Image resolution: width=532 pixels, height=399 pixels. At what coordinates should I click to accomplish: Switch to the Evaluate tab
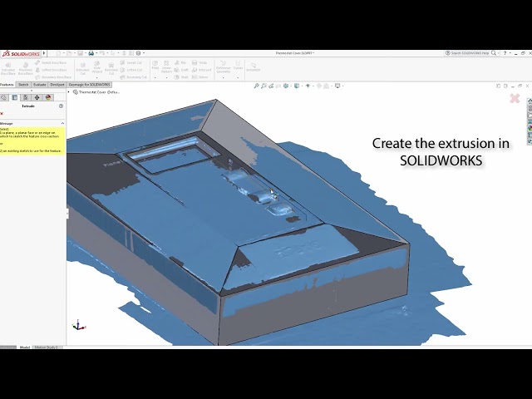(x=39, y=85)
